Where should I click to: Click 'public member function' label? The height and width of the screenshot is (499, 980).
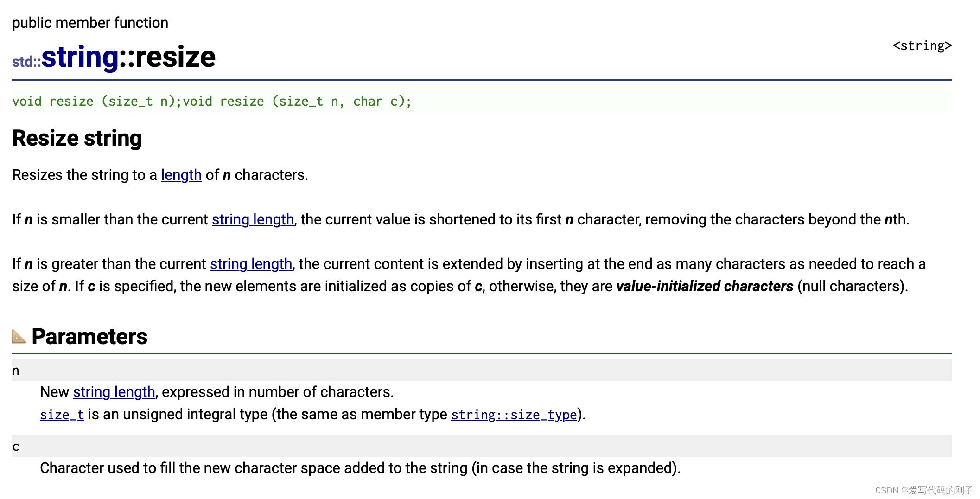(90, 23)
